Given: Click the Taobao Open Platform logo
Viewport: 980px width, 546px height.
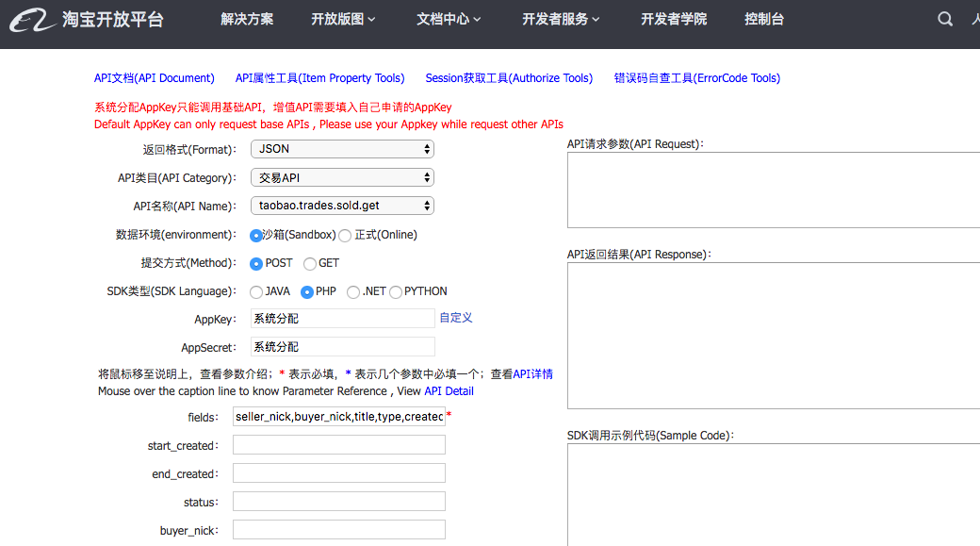Looking at the screenshot, I should point(87,20).
